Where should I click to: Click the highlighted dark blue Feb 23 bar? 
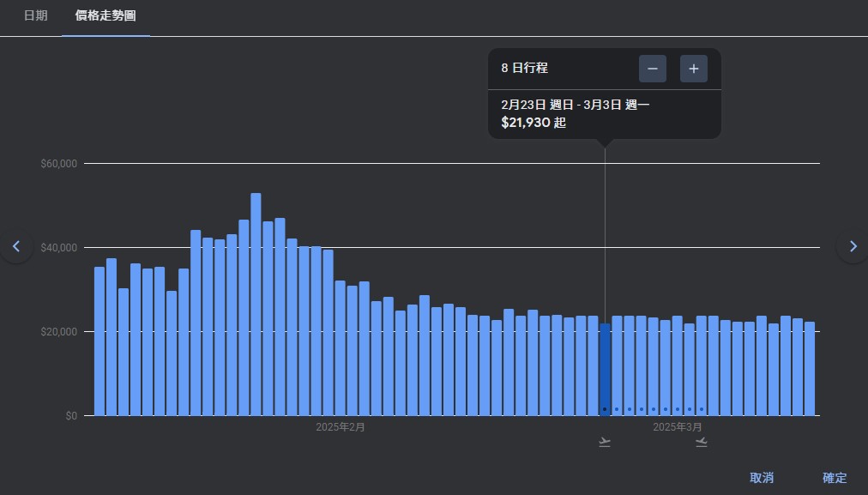click(605, 369)
